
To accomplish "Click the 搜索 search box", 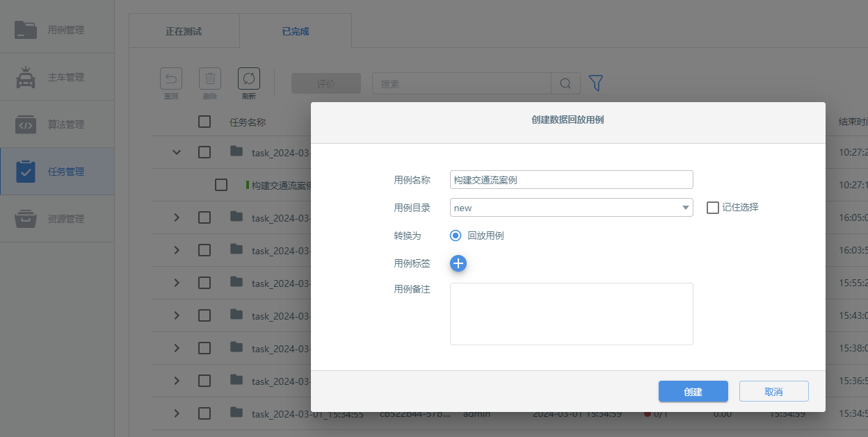I will 462,83.
